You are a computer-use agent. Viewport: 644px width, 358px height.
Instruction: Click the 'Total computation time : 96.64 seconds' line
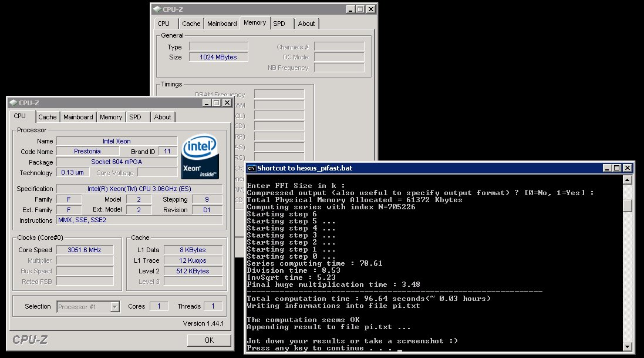point(369,299)
